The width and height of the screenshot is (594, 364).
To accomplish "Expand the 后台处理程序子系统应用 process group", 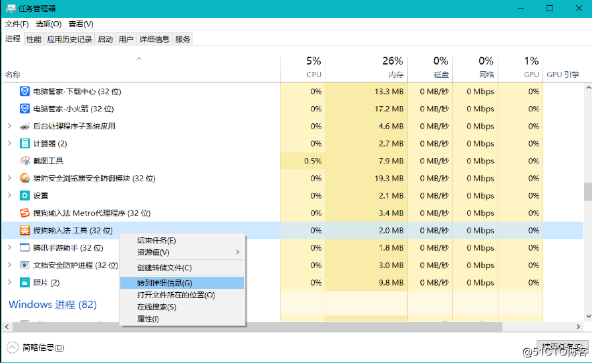I will pyautogui.click(x=9, y=126).
